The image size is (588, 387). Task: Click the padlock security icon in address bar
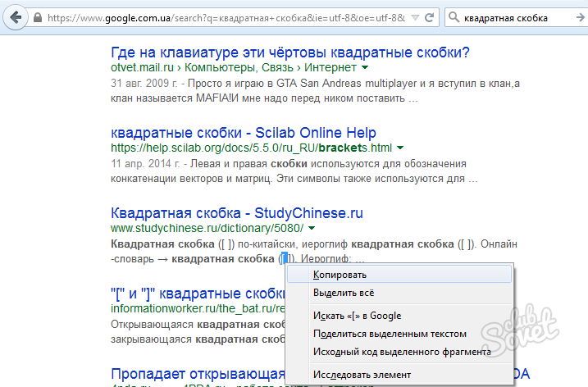point(39,17)
